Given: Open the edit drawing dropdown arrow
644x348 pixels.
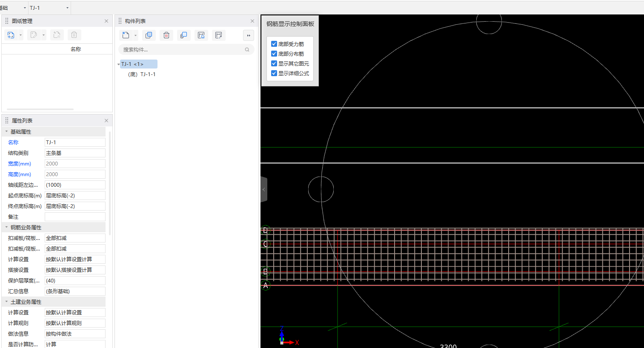Looking at the screenshot, I should 43,35.
